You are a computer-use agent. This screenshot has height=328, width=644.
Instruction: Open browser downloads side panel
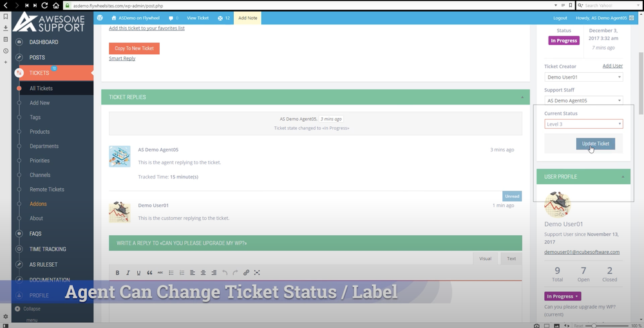click(x=6, y=28)
